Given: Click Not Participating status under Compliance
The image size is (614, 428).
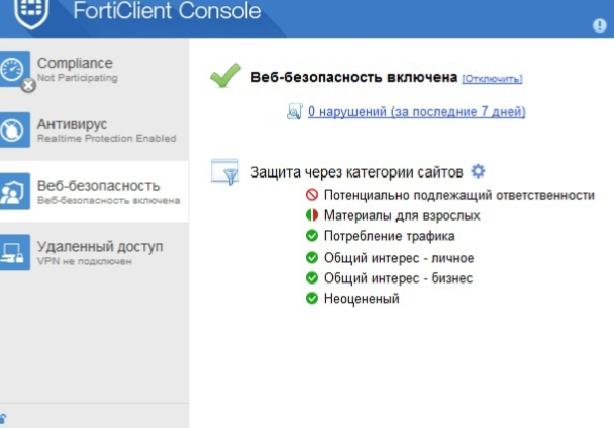Looking at the screenshot, I should [x=77, y=78].
